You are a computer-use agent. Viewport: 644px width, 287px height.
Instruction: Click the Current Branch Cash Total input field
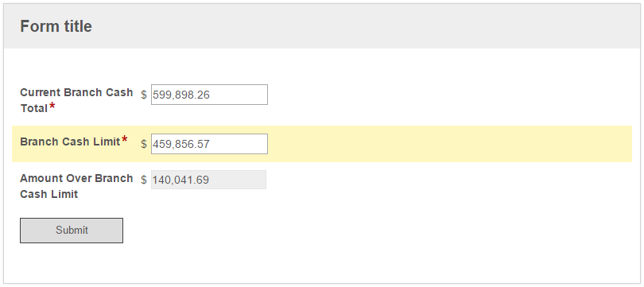(x=209, y=95)
